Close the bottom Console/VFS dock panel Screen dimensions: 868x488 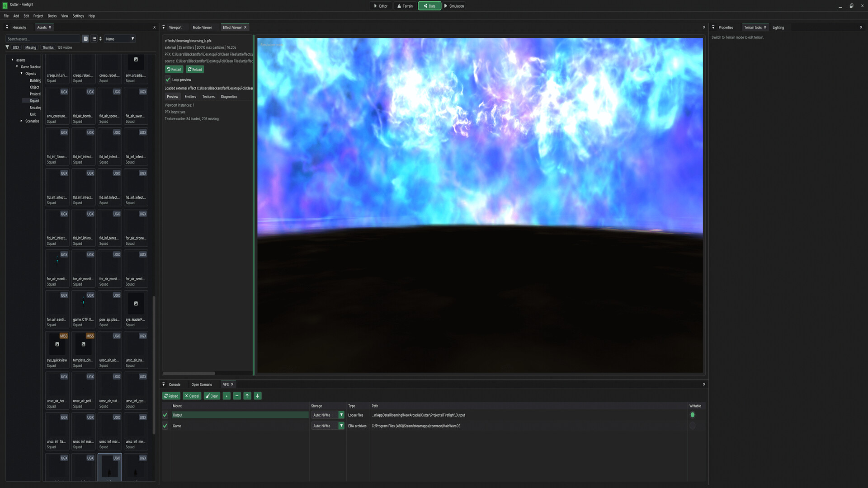click(704, 385)
